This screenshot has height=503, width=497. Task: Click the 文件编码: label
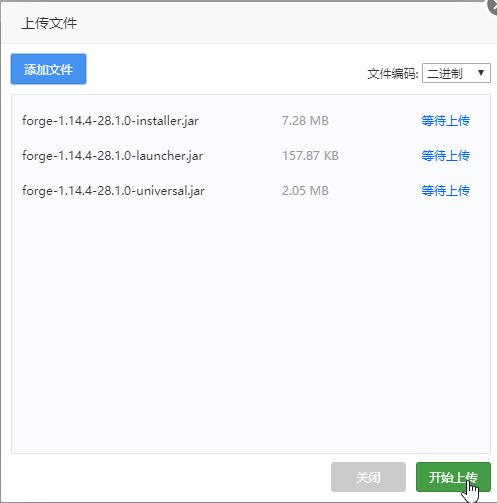click(393, 74)
